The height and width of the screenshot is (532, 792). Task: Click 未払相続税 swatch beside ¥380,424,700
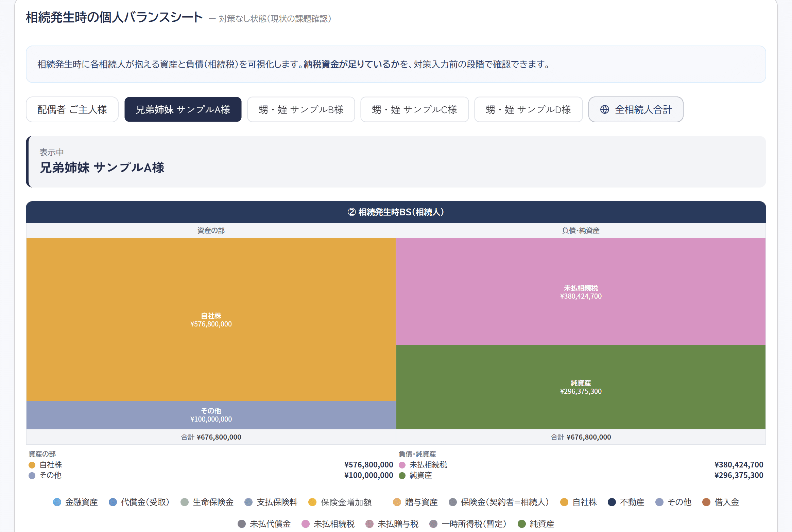(402, 465)
